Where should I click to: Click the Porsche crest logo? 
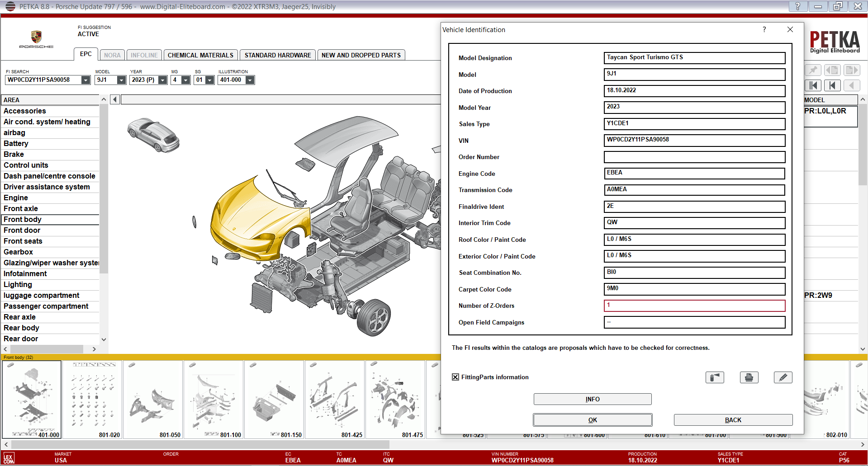click(x=36, y=37)
